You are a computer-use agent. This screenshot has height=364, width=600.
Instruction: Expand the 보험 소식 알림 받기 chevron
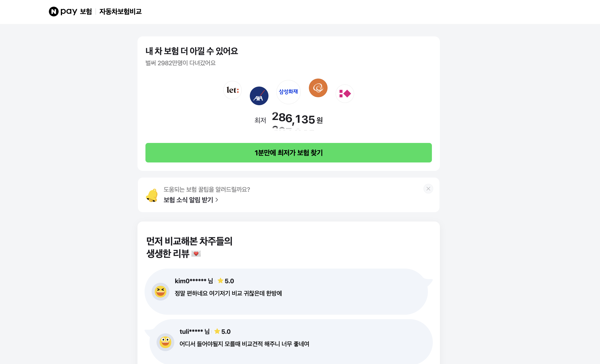point(217,200)
